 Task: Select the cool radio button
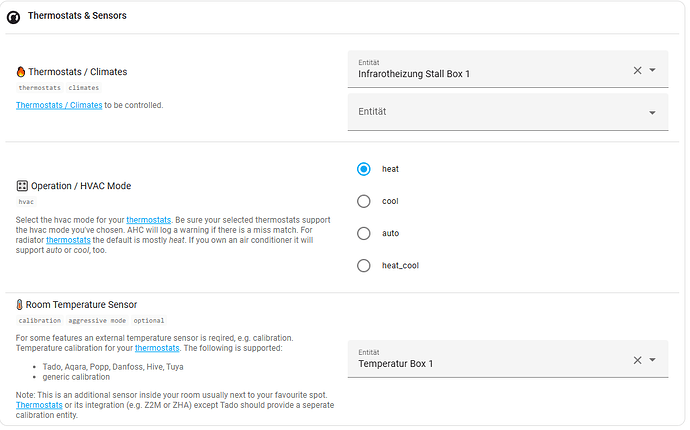pos(363,201)
